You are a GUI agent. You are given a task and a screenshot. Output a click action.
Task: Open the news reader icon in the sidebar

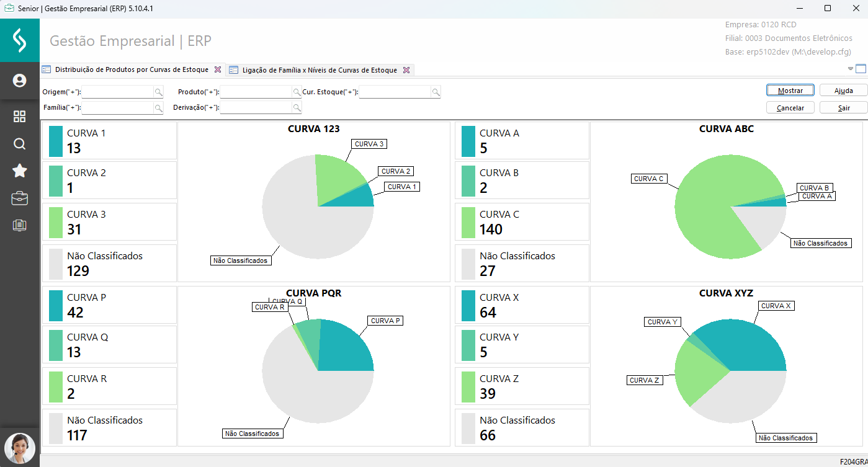(x=19, y=225)
